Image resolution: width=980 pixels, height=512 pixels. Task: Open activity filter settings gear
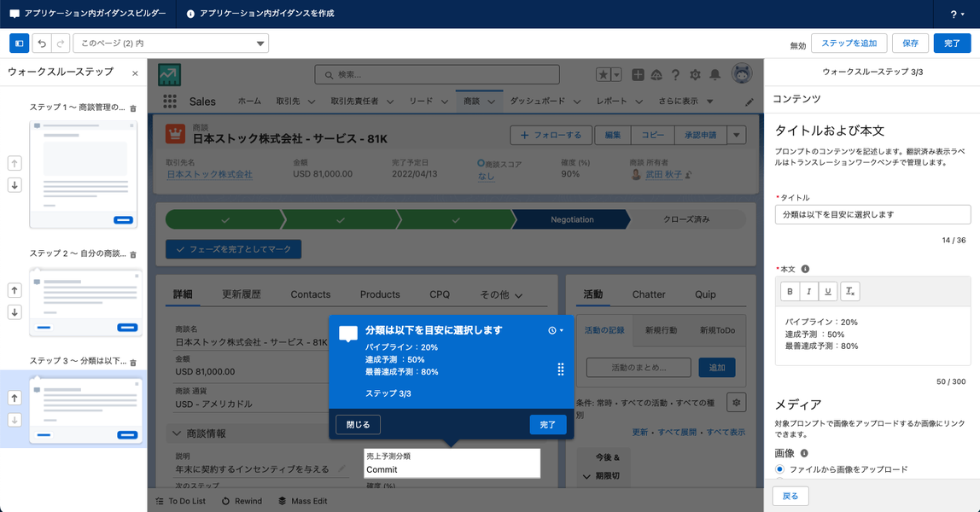point(736,403)
